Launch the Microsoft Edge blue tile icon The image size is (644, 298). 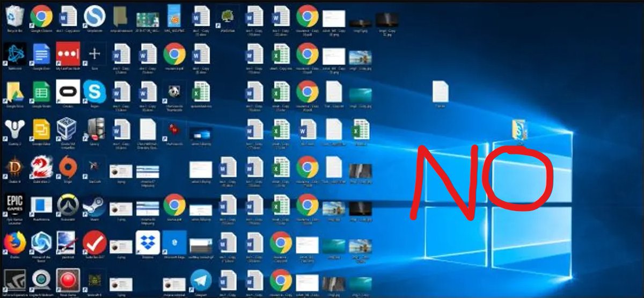coord(174,243)
